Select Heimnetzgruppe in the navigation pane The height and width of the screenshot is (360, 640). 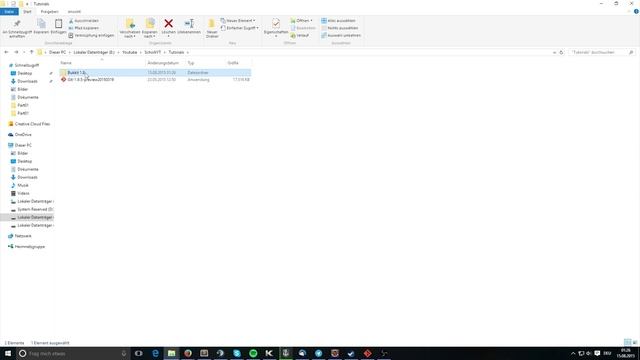[29, 247]
